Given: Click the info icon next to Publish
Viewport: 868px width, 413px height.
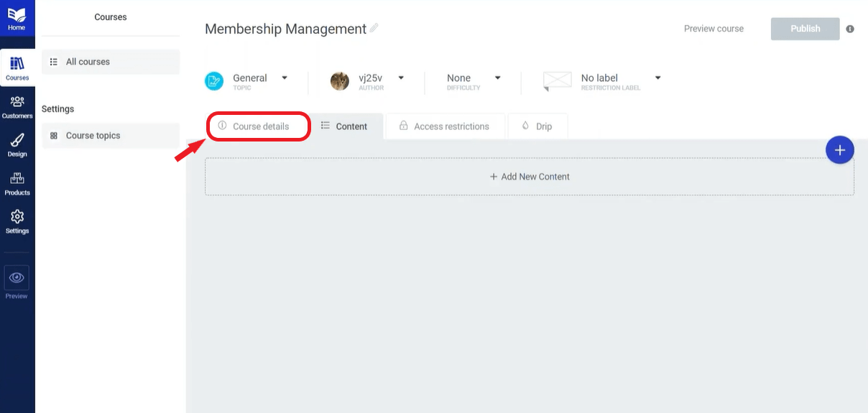Looking at the screenshot, I should 850,29.
